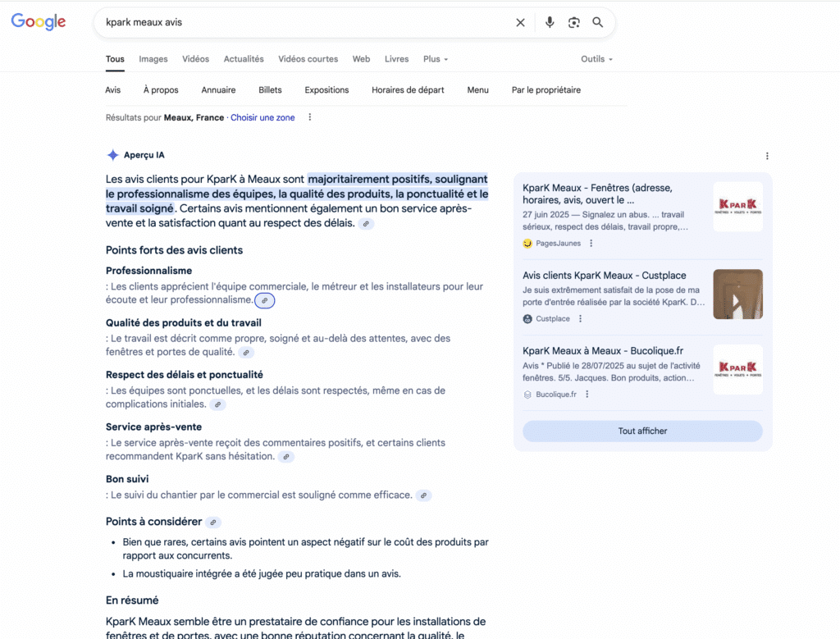Image resolution: width=840 pixels, height=639 pixels.
Task: Click the Aperçu IA sparkle icon
Action: [112, 154]
